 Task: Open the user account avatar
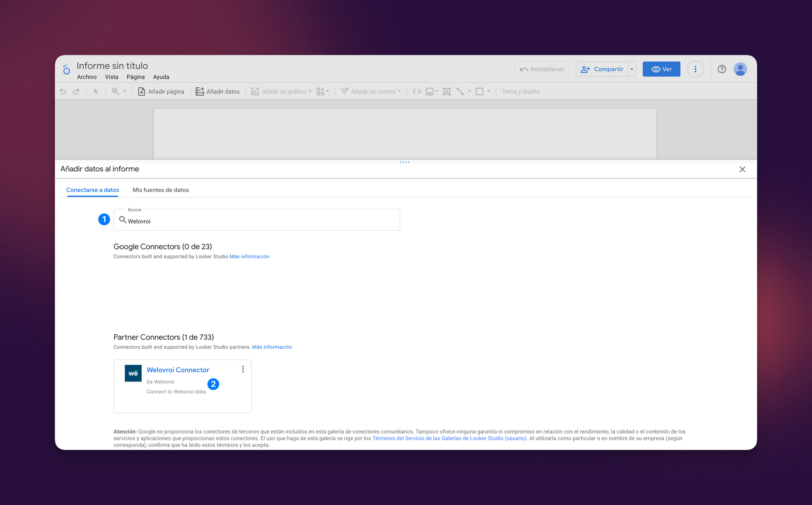tap(740, 69)
